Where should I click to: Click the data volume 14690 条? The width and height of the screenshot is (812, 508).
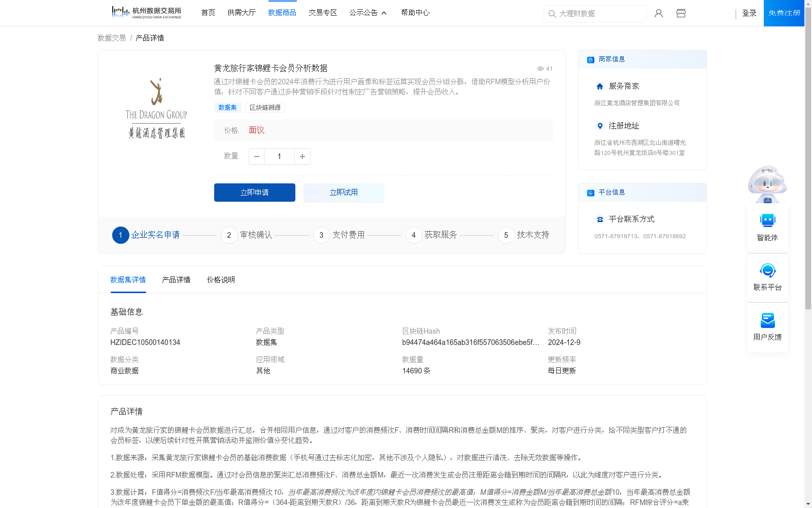pos(416,371)
